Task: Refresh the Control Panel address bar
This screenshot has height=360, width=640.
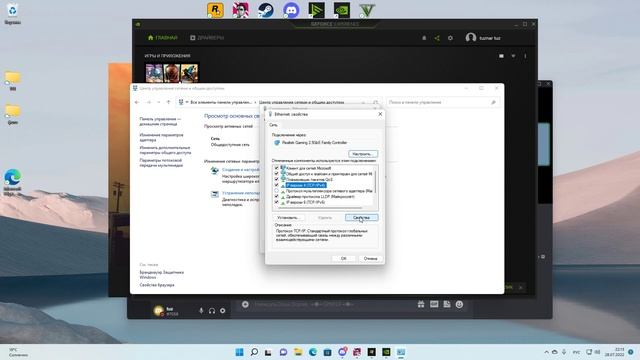Action: click(376, 102)
